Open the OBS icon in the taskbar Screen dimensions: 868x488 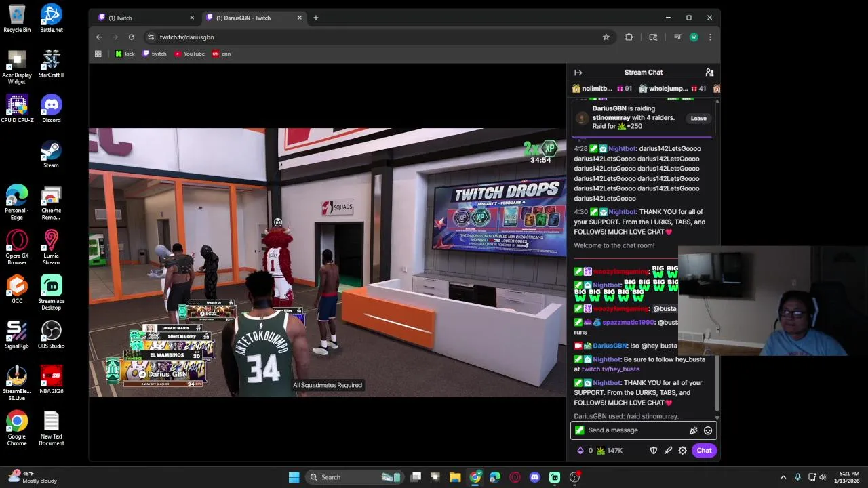tap(575, 477)
